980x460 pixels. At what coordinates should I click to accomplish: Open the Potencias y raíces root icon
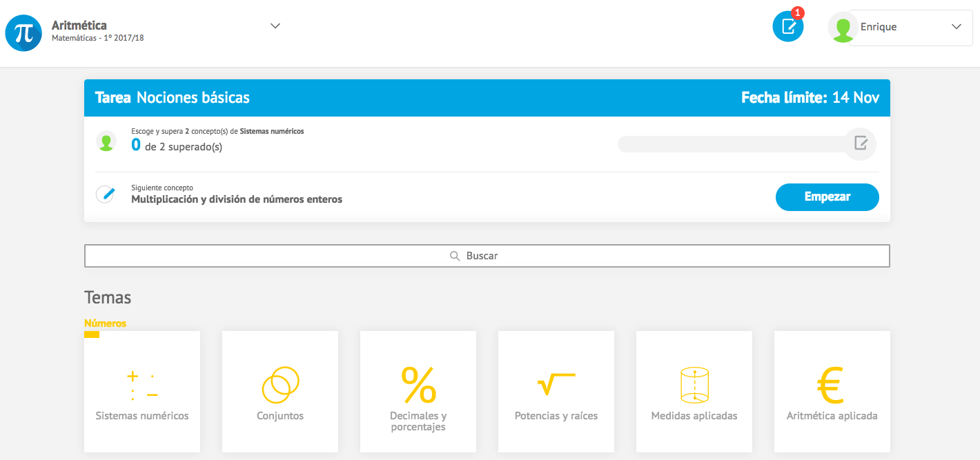click(556, 384)
